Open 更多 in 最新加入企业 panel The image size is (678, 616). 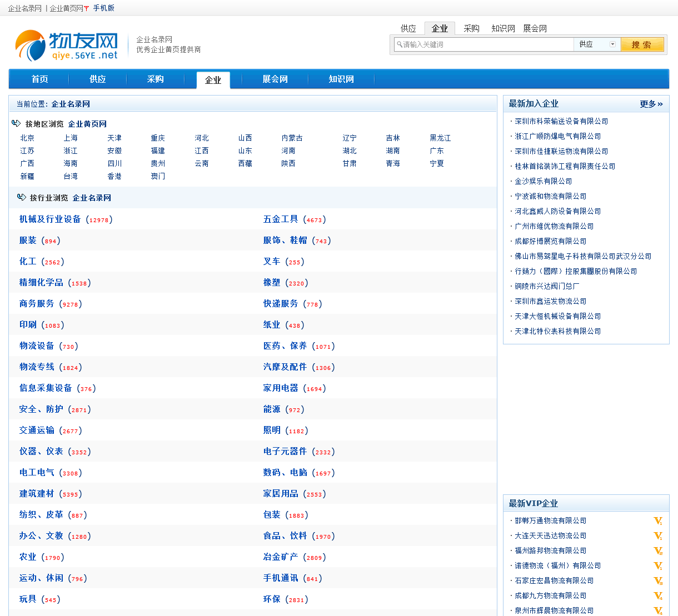[651, 104]
